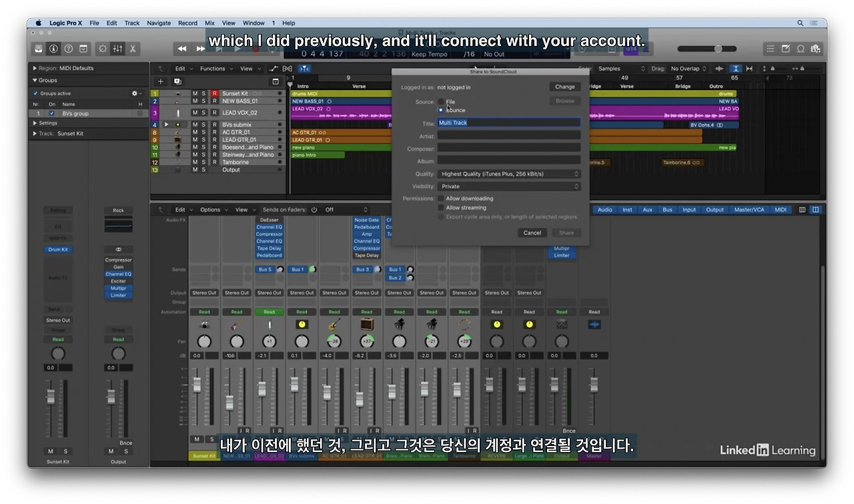The width and height of the screenshot is (854, 504).
Task: Click the Rewind transport button
Action: 182,49
